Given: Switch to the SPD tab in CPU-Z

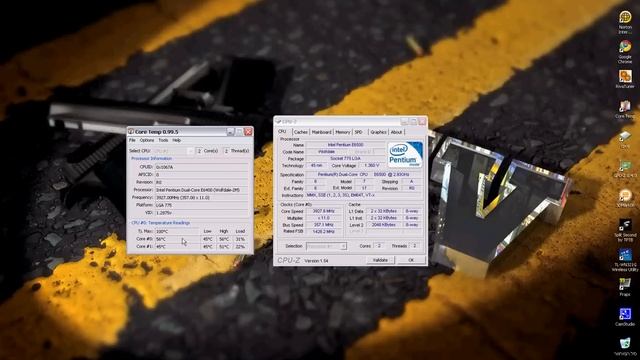Looking at the screenshot, I should [358, 132].
